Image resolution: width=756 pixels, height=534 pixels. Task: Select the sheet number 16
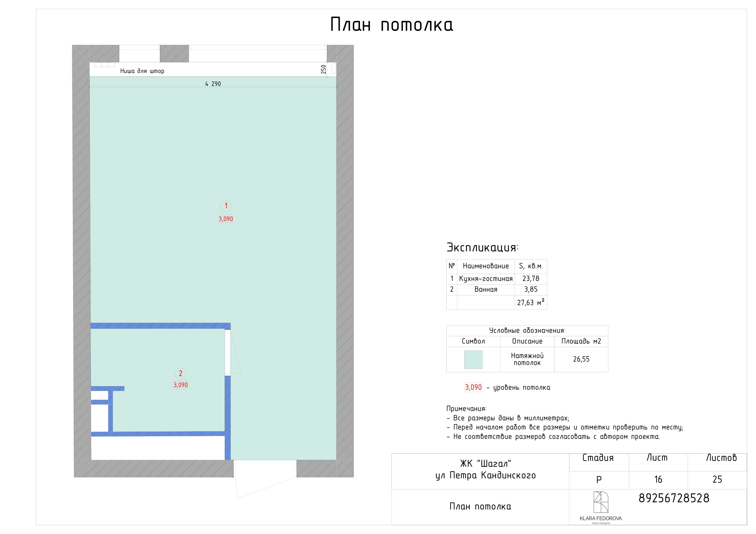coord(658,480)
